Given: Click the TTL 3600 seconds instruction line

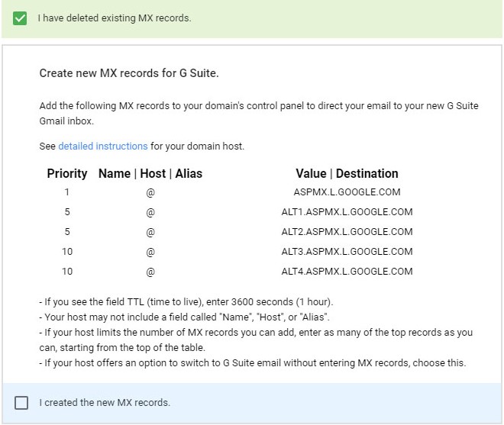Looking at the screenshot, I should coord(186,302).
